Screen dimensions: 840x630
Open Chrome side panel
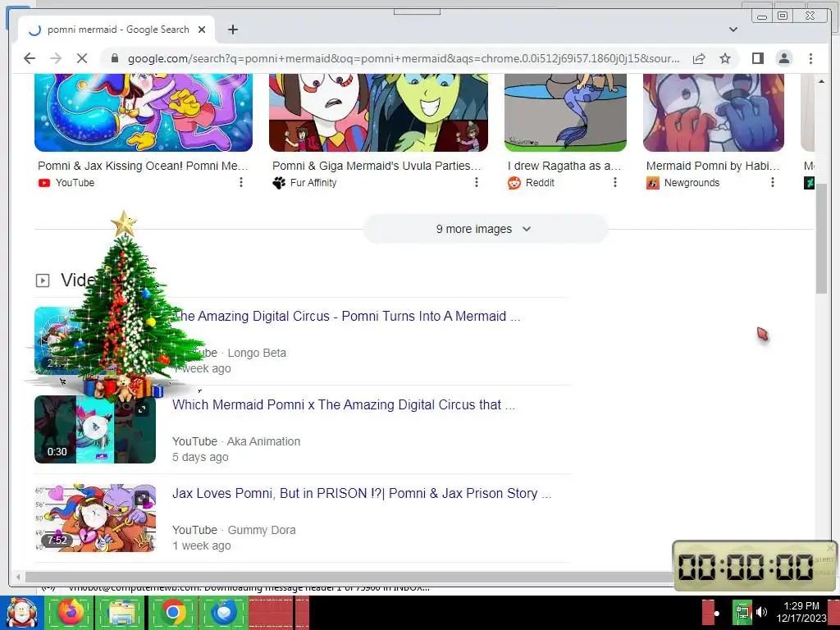click(x=757, y=58)
